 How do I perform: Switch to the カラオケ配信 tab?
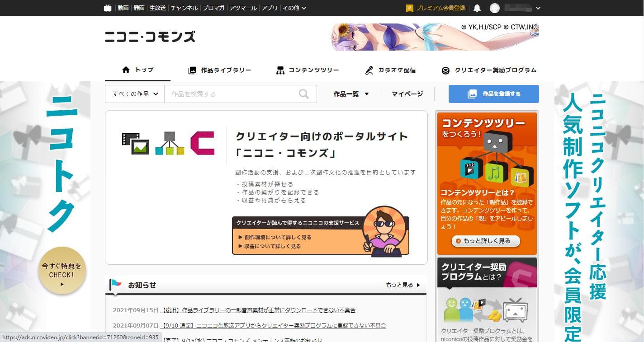click(x=390, y=70)
